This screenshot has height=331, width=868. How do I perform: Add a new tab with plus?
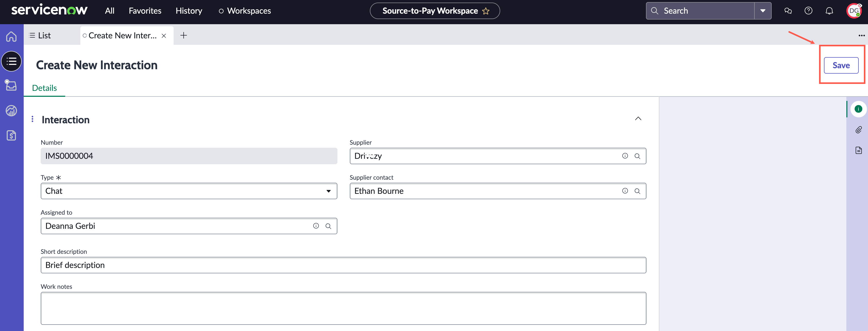183,35
